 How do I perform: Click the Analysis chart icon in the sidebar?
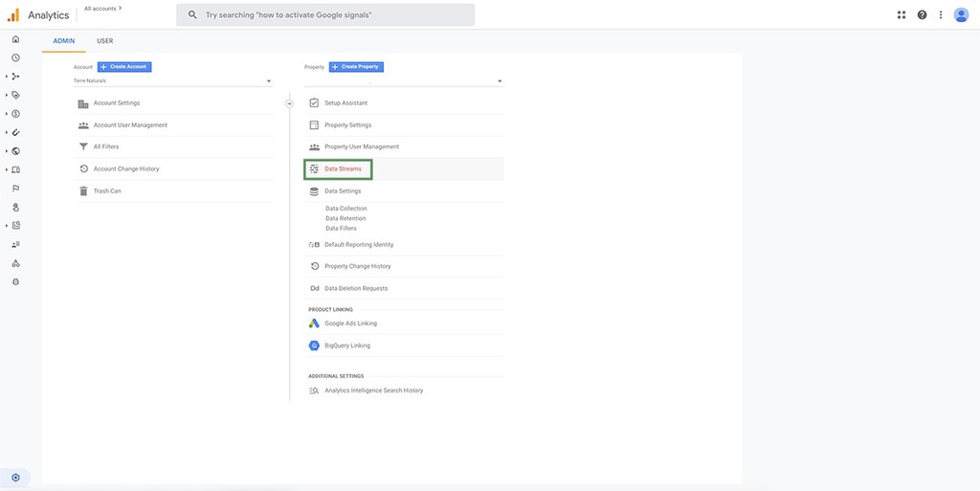15,226
